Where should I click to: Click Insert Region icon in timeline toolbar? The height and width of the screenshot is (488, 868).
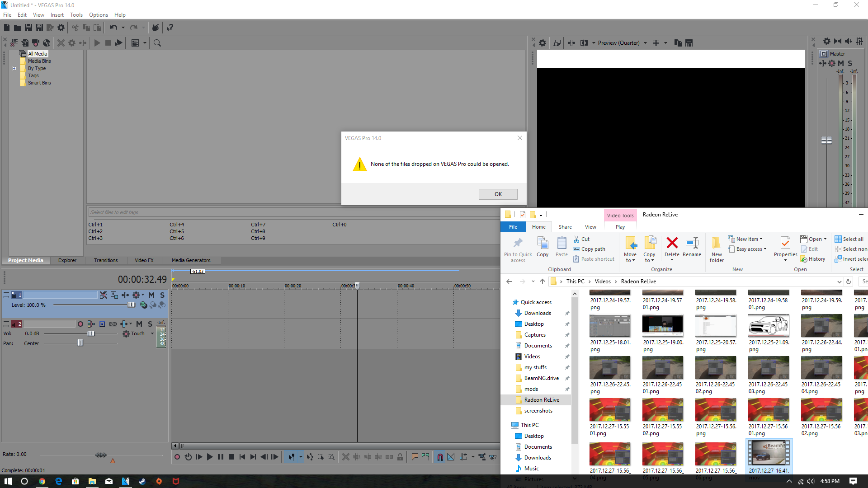(x=425, y=457)
